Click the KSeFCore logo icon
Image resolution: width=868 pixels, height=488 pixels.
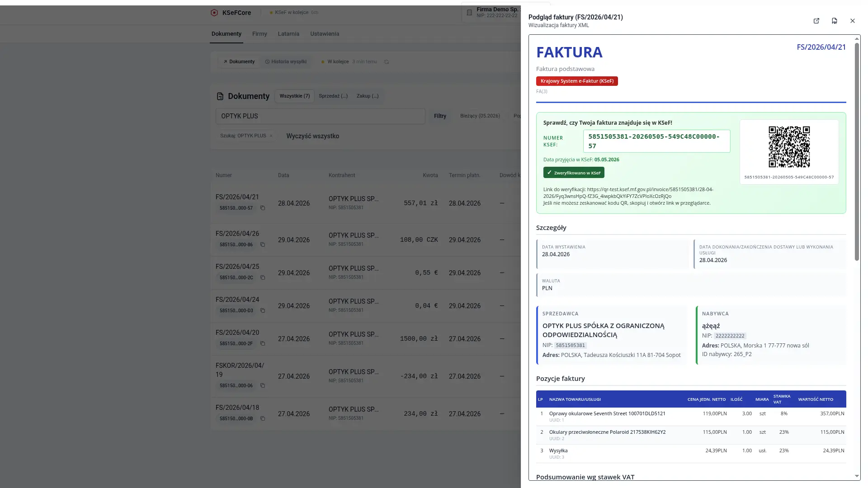click(214, 13)
